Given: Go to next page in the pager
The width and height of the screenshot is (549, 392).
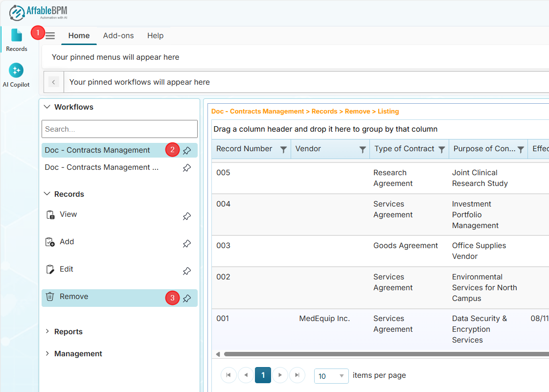Looking at the screenshot, I should click(x=280, y=375).
